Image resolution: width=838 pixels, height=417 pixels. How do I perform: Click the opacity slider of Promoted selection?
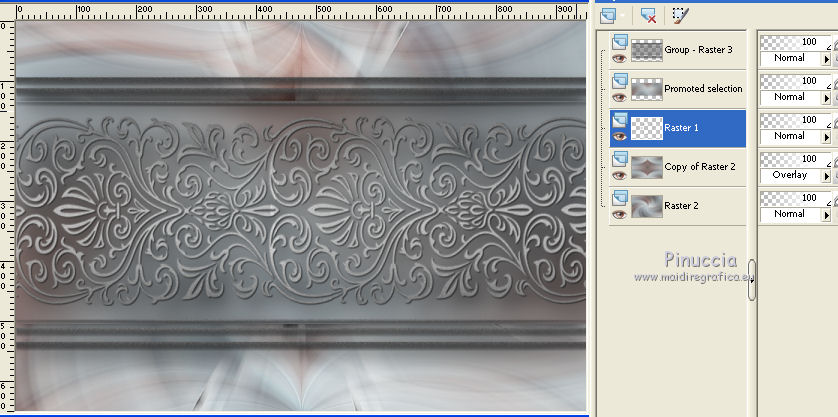tap(795, 81)
